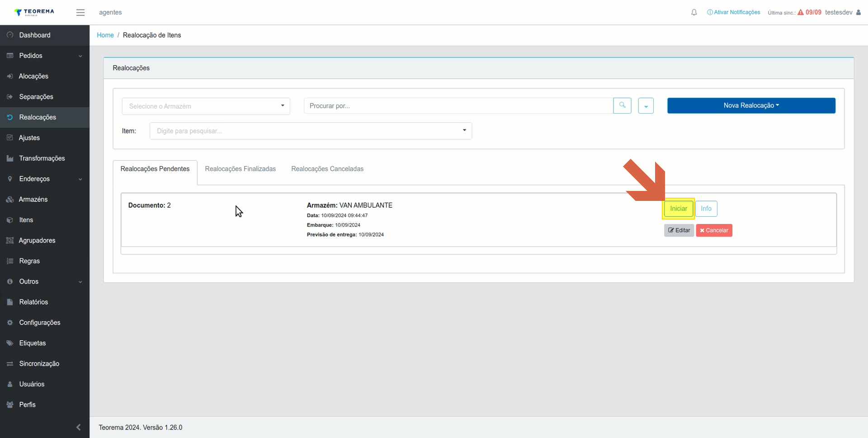The width and height of the screenshot is (868, 438).
Task: Open search options caret dropdown
Action: click(646, 106)
